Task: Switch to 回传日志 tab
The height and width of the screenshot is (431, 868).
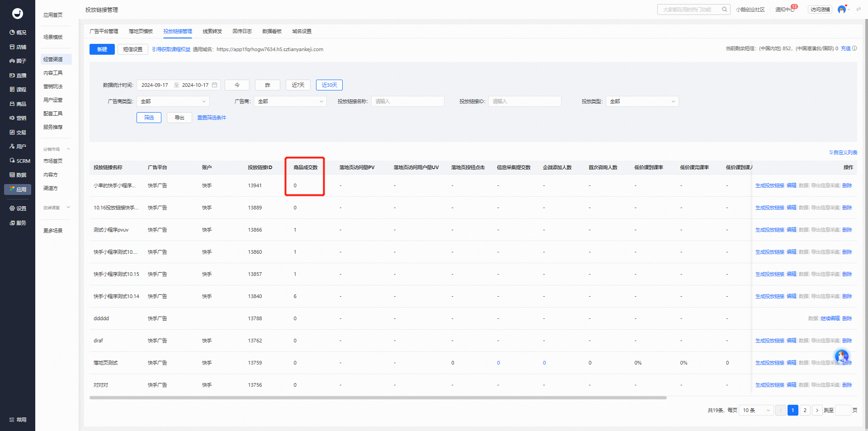Action: (x=242, y=31)
